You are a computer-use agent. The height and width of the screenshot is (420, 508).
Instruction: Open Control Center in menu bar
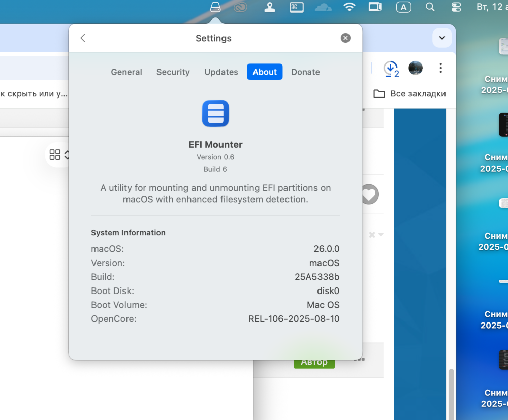(456, 7)
